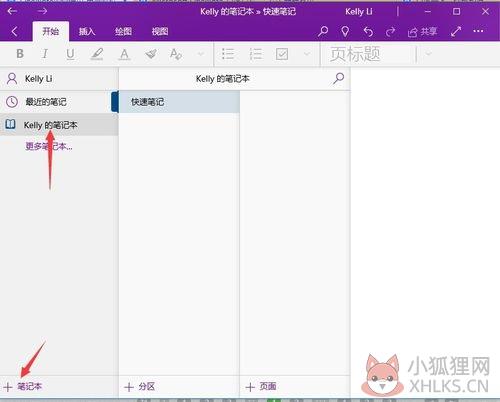Share the notebook with 共享
The height and width of the screenshot is (402, 500).
pyautogui.click(x=422, y=32)
